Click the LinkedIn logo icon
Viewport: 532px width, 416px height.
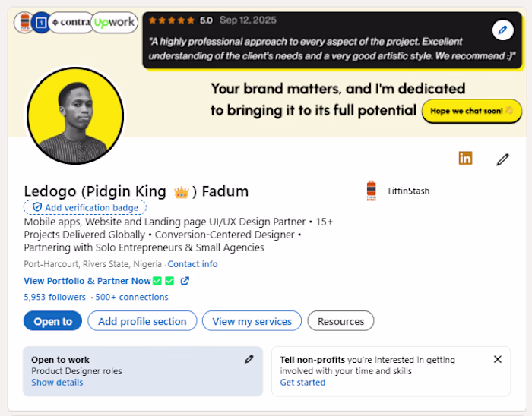click(x=465, y=158)
